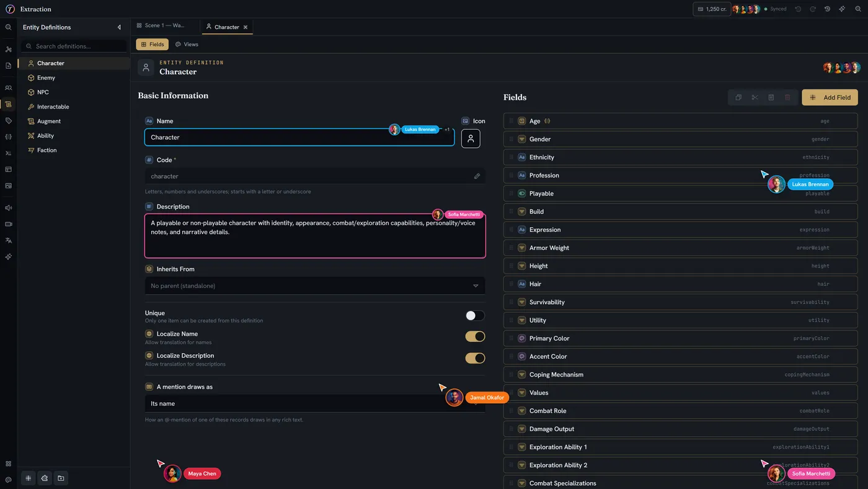
Task: Select the highlighted Entity Definitions scroll icon
Action: coord(8,104)
